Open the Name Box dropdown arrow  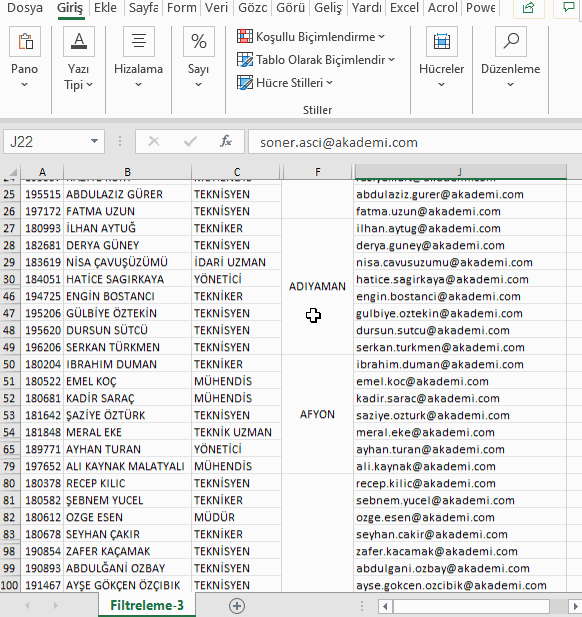[x=94, y=141]
